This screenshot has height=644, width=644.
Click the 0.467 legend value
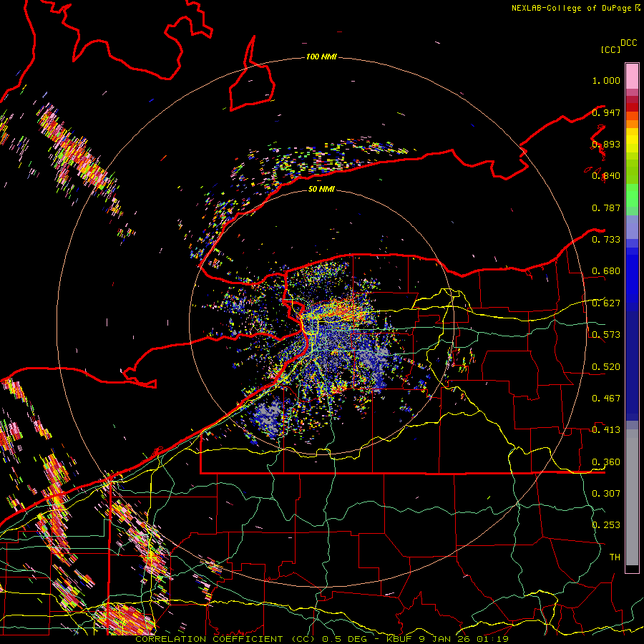tap(606, 398)
